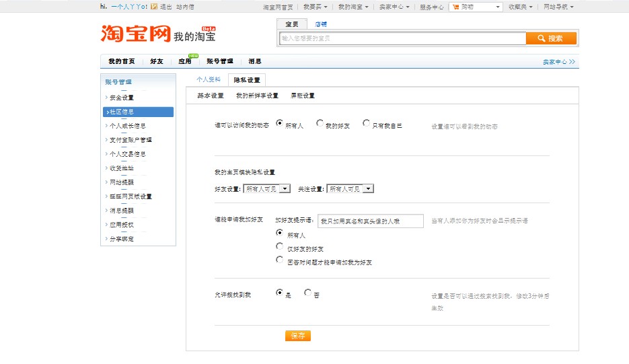Open 收货地址 in sidebar
629x364 pixels.
(122, 168)
